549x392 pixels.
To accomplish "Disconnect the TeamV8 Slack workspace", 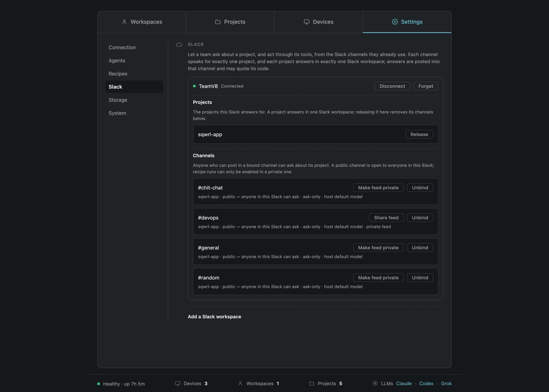I will [x=392, y=86].
